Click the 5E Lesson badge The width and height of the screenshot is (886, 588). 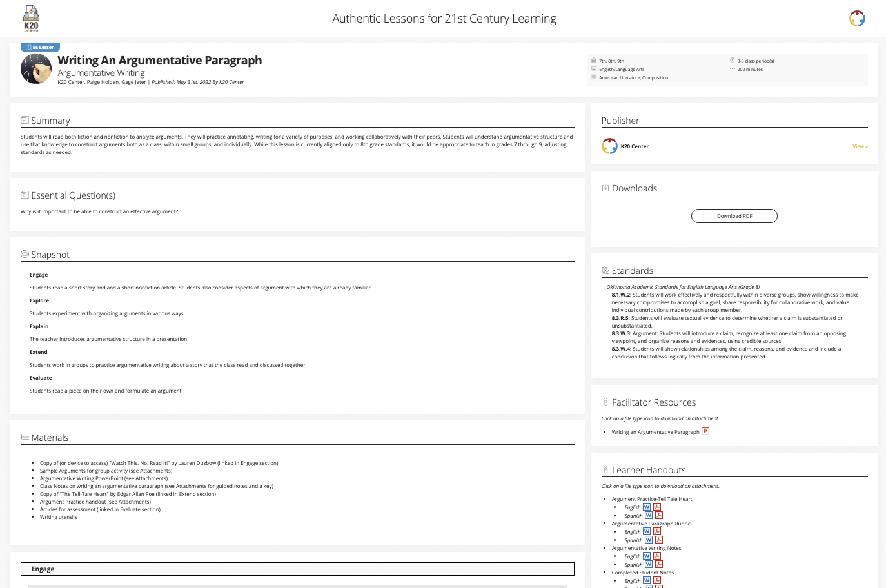(x=41, y=48)
